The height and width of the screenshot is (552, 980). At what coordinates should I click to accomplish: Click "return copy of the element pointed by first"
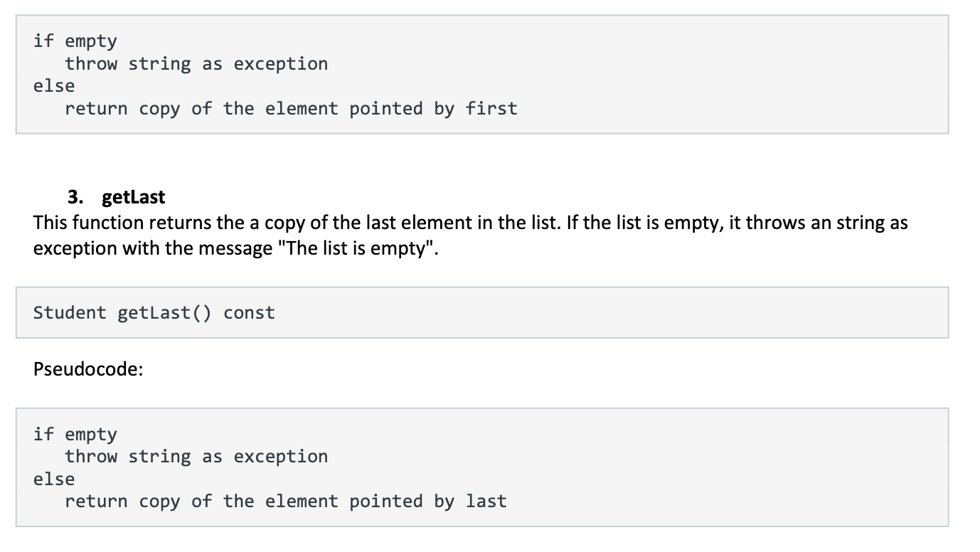click(x=291, y=109)
